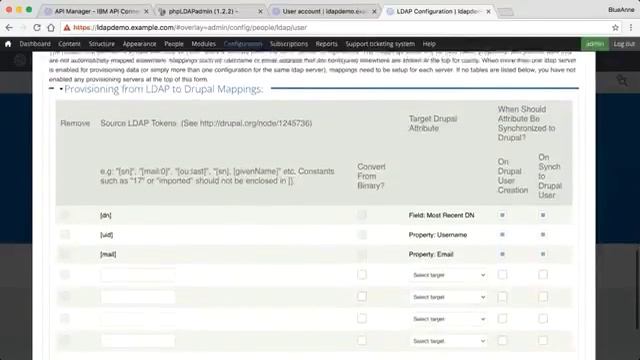Toggle Convert From Binary for [uid] row
This screenshot has height=360, width=640.
point(362,234)
